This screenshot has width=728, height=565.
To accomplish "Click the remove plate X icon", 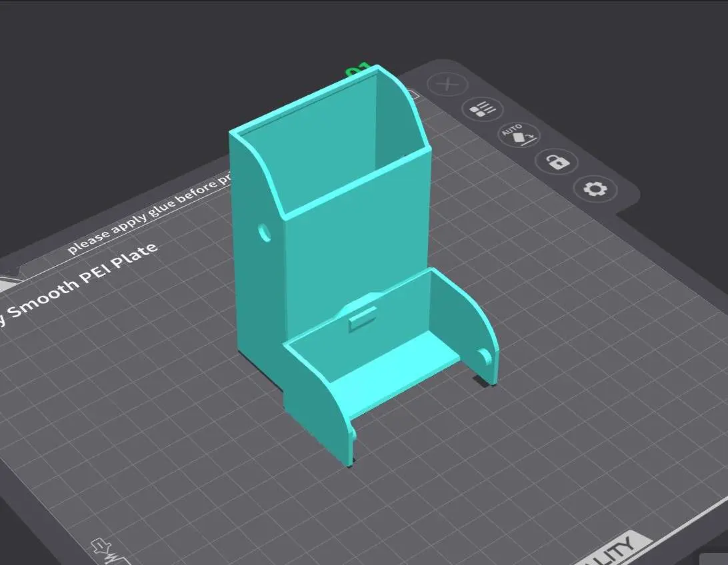I will click(x=447, y=85).
